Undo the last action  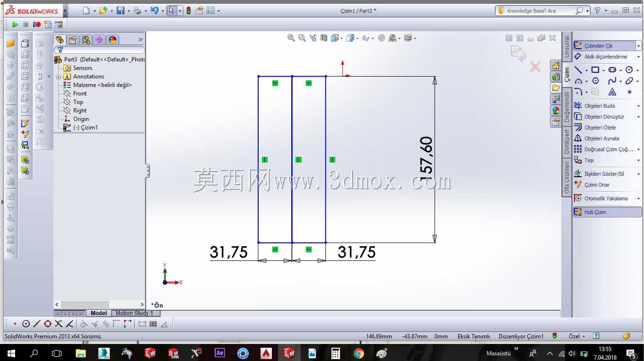154,10
